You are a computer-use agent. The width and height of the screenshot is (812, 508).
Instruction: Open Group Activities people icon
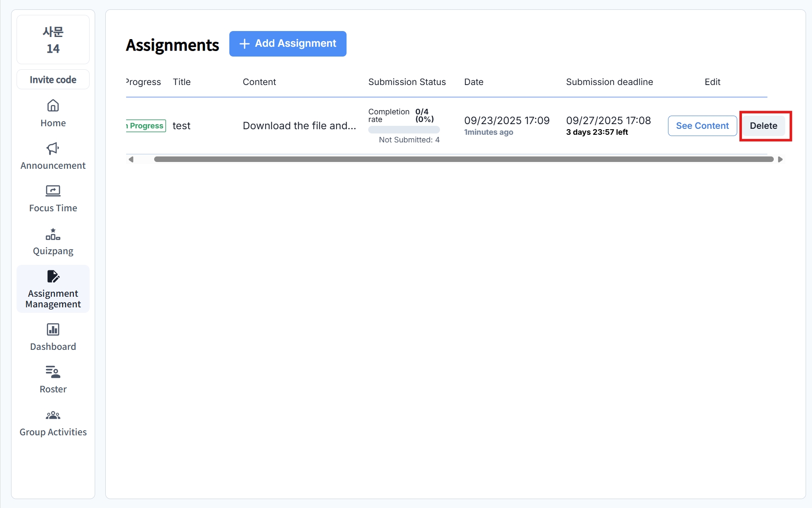coord(53,415)
